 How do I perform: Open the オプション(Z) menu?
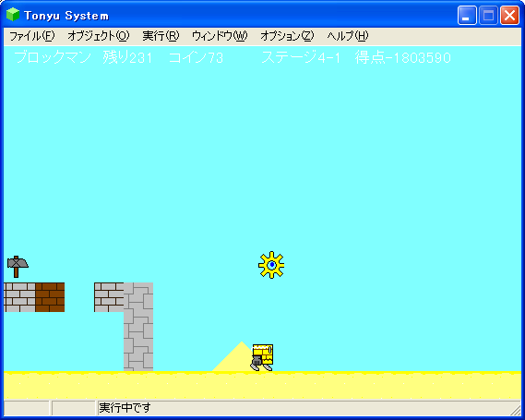287,36
